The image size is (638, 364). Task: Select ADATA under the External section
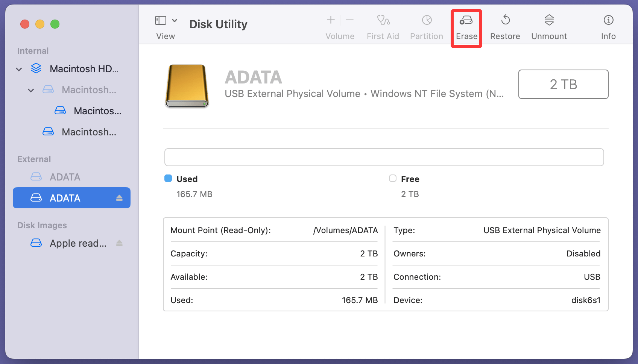pyautogui.click(x=65, y=176)
